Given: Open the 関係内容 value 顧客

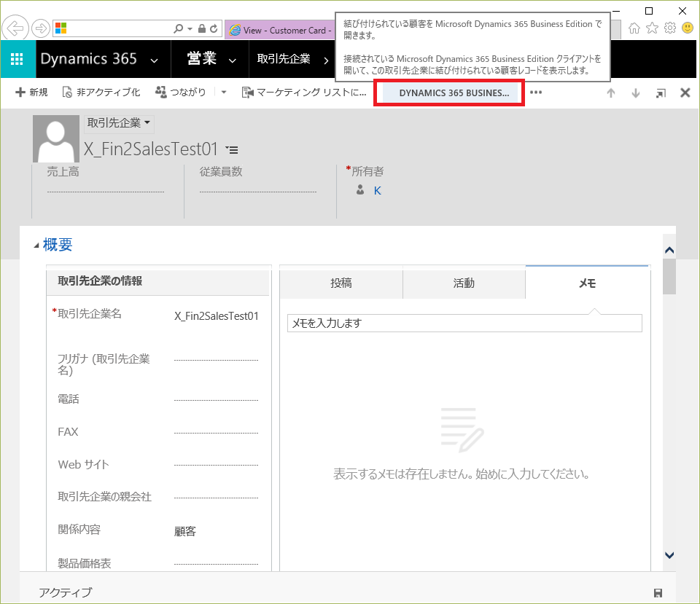Looking at the screenshot, I should 184,531.
